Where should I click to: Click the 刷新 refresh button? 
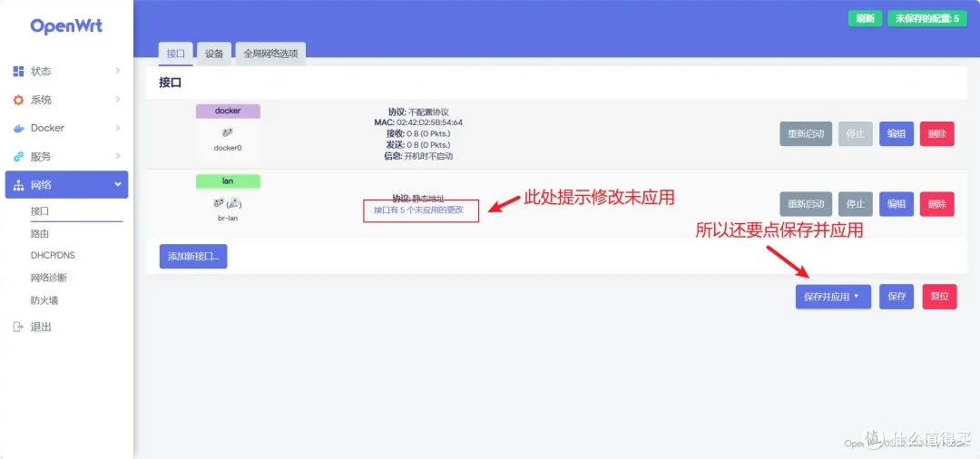click(x=865, y=18)
